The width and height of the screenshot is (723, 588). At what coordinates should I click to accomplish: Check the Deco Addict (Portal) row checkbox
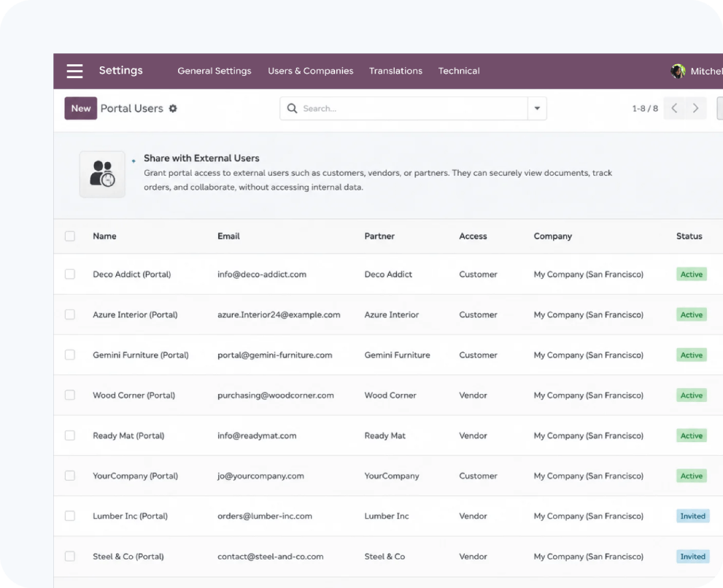(x=70, y=274)
